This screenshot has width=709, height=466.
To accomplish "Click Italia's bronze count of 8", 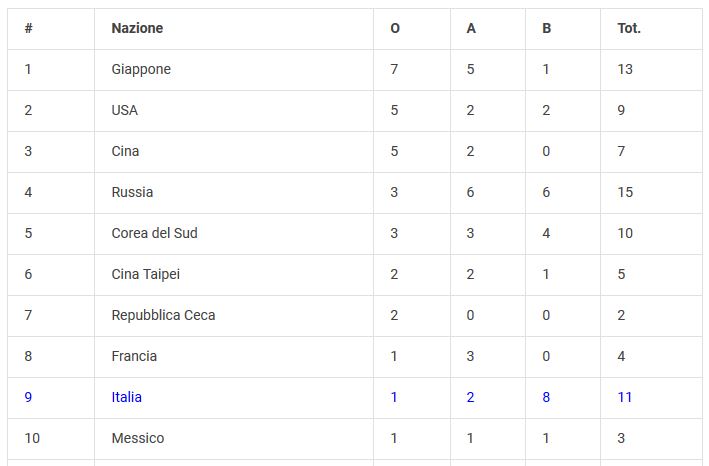I will [x=546, y=397].
